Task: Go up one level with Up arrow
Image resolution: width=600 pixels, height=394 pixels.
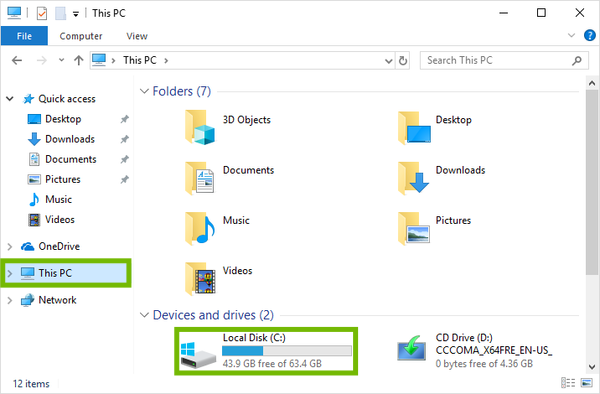Action: click(78, 60)
